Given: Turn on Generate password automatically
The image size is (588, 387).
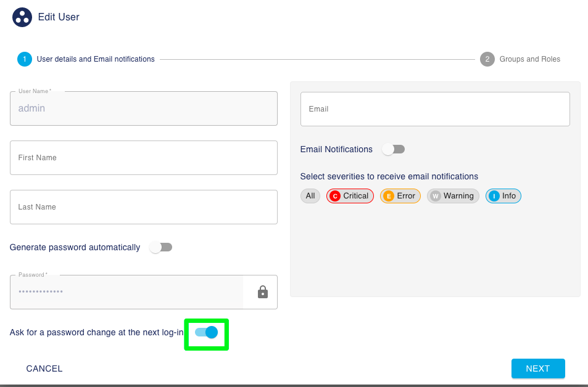Looking at the screenshot, I should 160,247.
